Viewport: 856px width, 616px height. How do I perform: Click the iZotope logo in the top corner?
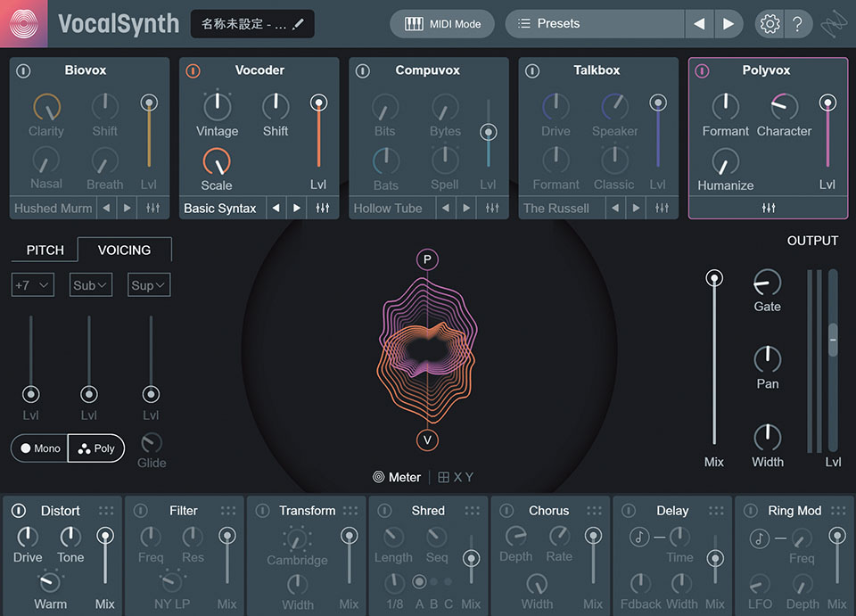point(835,24)
